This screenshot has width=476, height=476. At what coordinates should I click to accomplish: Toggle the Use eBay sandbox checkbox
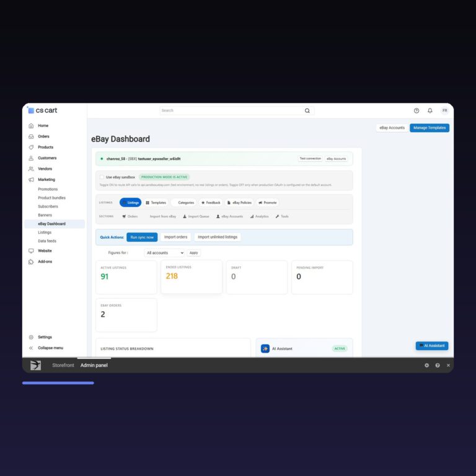tap(102, 177)
